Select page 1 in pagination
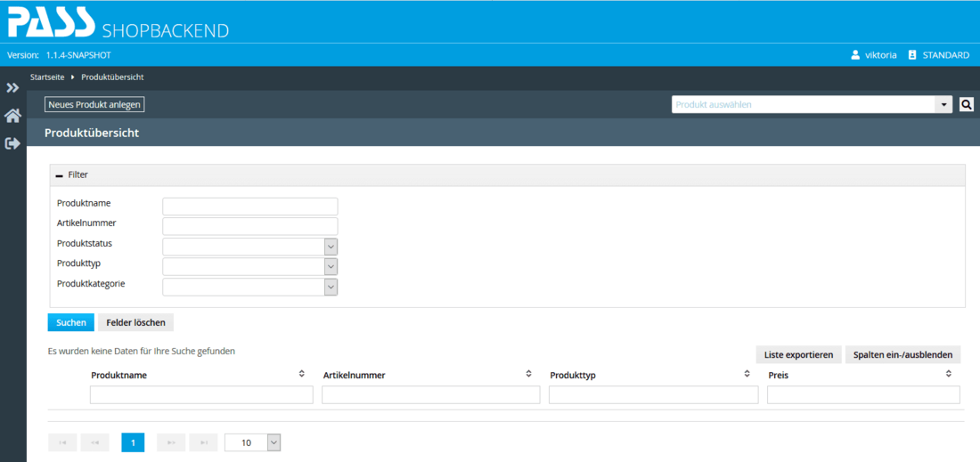 click(133, 442)
